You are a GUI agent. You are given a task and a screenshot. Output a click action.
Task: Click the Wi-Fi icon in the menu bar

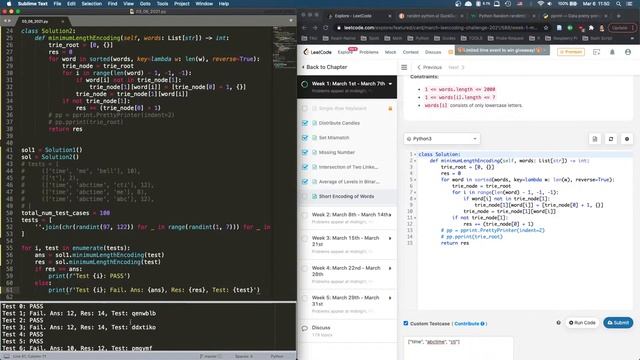click(541, 4)
